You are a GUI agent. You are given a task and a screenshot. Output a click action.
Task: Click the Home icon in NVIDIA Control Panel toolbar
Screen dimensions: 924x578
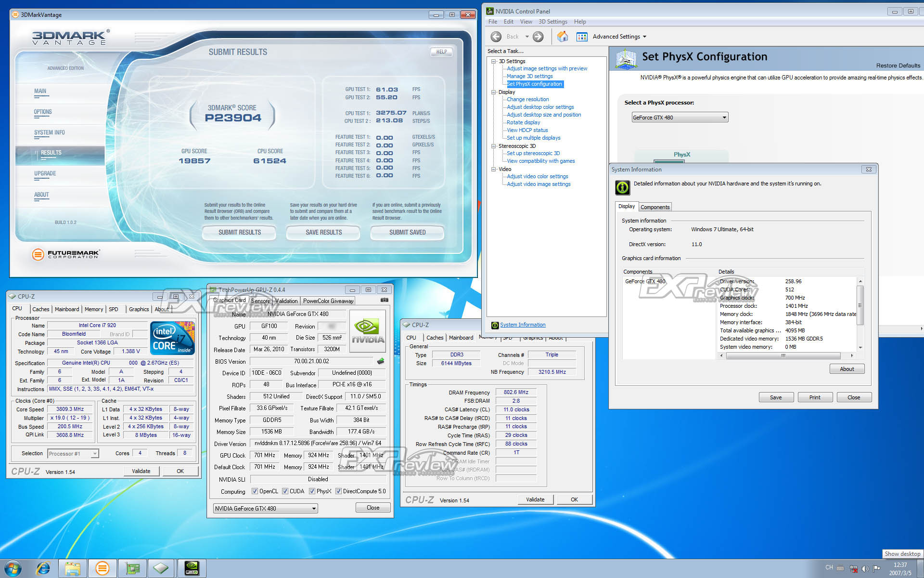click(562, 37)
